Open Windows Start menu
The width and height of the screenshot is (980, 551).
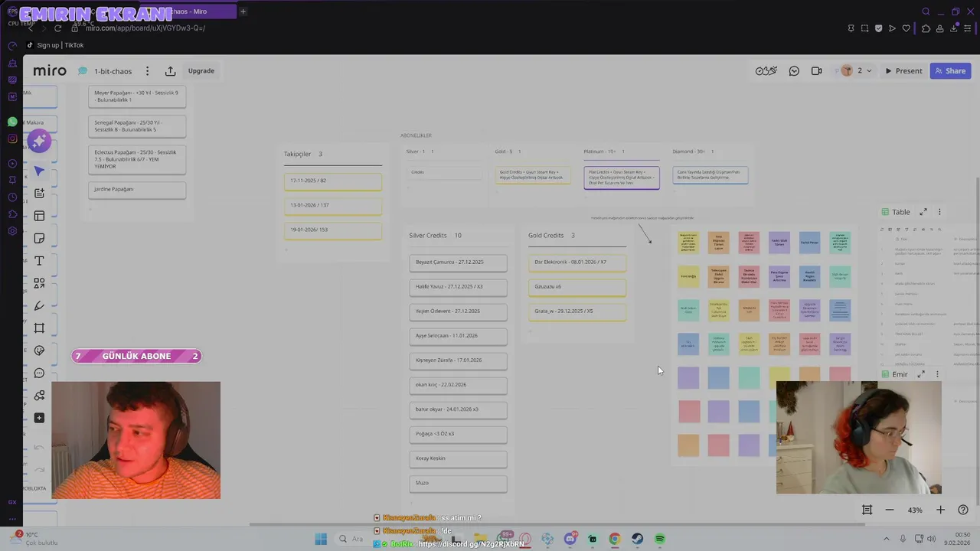[321, 539]
